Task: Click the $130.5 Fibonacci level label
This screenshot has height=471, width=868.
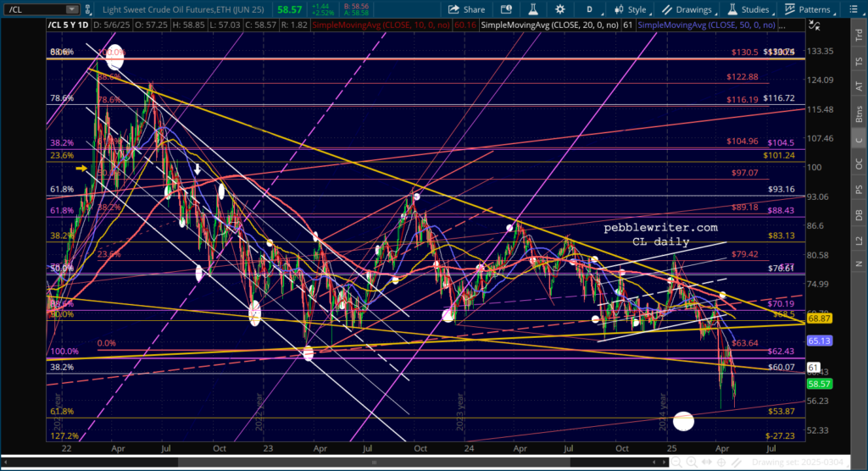Action: coord(744,52)
